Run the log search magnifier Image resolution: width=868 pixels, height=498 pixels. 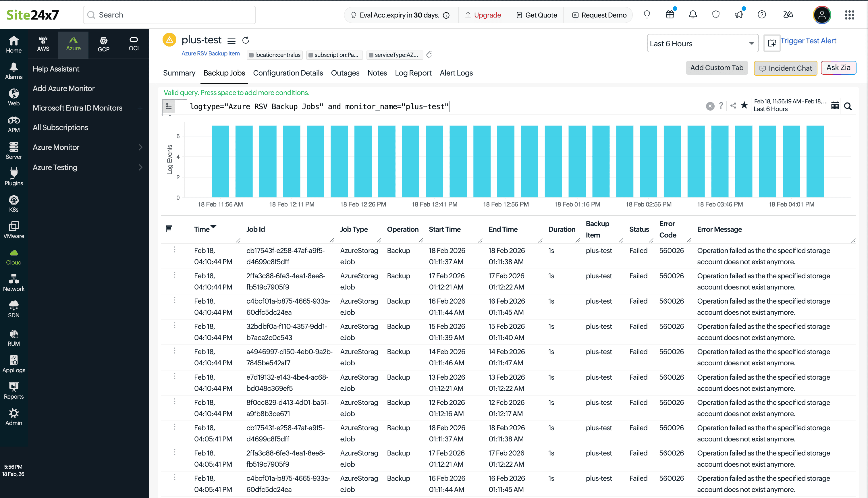pos(848,106)
